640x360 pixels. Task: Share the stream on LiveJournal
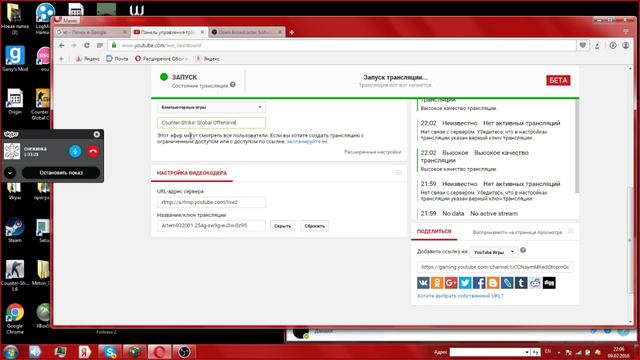pyautogui.click(x=507, y=282)
